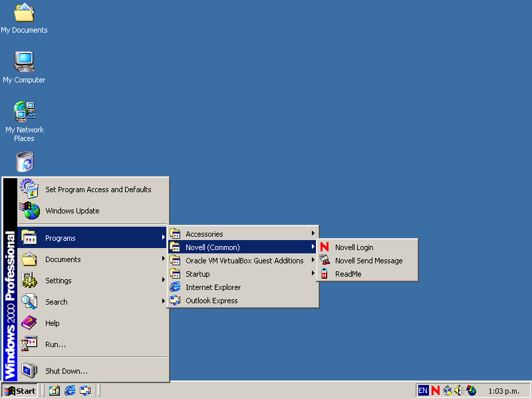Expand the Accessories program group

pyautogui.click(x=243, y=234)
